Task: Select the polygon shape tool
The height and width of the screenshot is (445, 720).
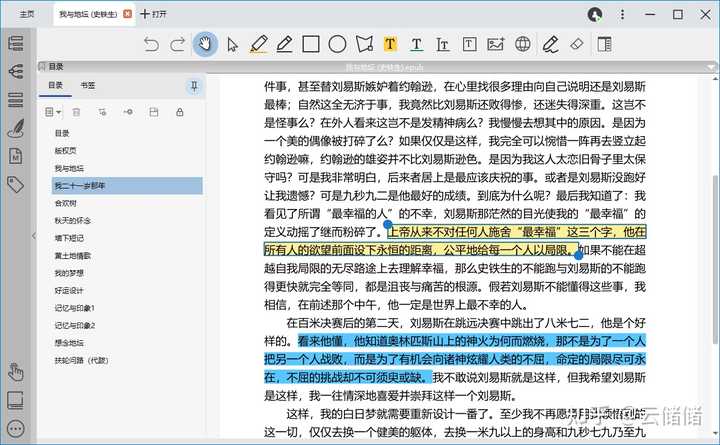Action: pos(364,44)
